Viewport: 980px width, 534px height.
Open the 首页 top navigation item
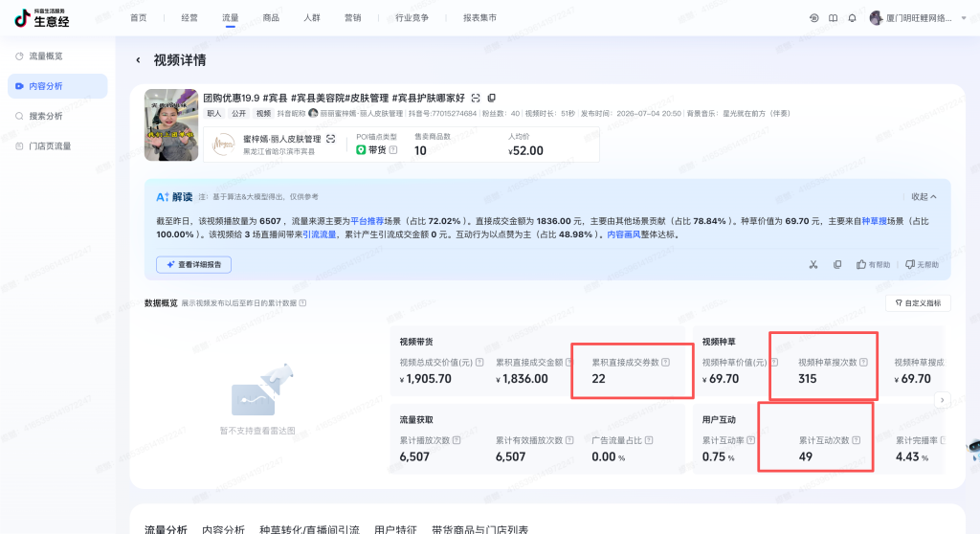138,18
